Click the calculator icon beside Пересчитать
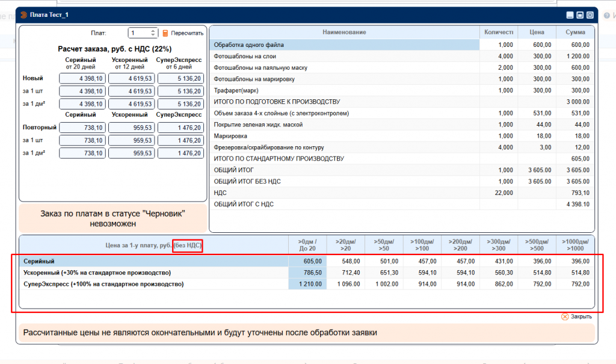 coord(165,34)
